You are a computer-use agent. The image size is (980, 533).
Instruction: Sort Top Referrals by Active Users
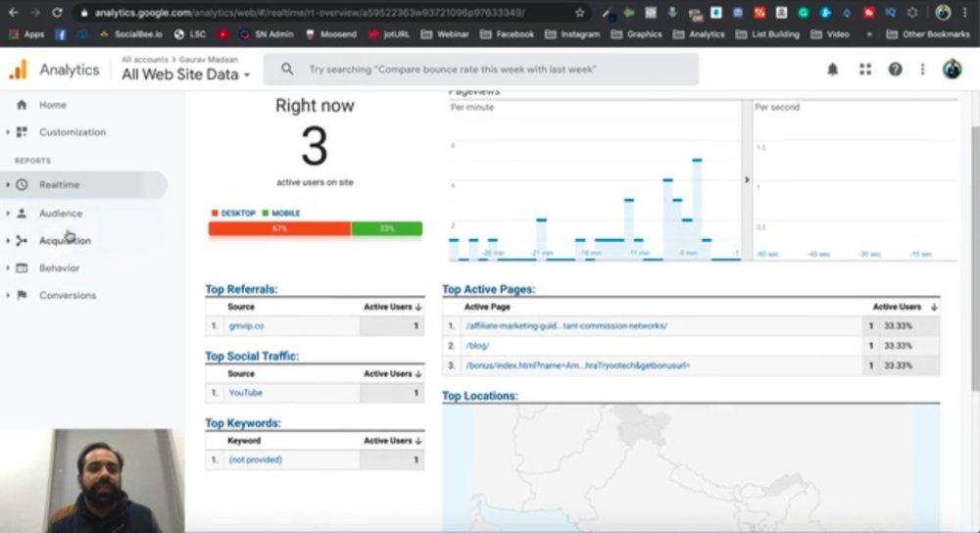tap(393, 307)
